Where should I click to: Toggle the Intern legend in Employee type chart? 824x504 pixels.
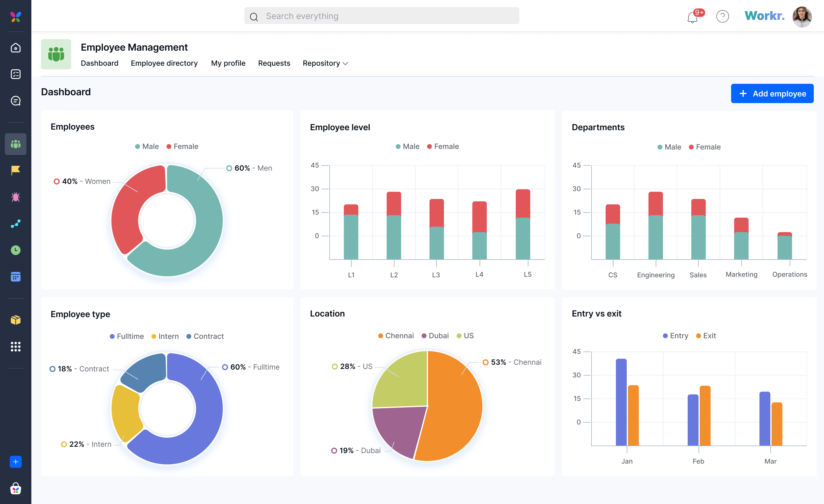(165, 336)
